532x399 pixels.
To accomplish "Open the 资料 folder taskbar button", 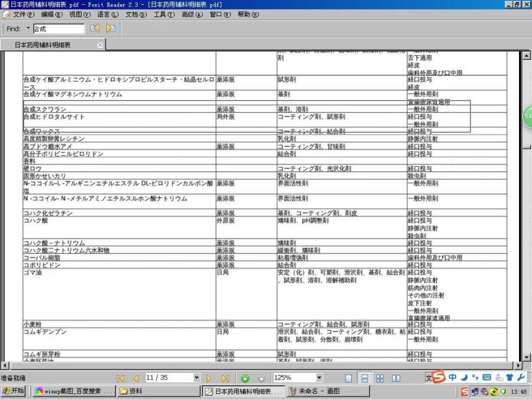I will 158,391.
